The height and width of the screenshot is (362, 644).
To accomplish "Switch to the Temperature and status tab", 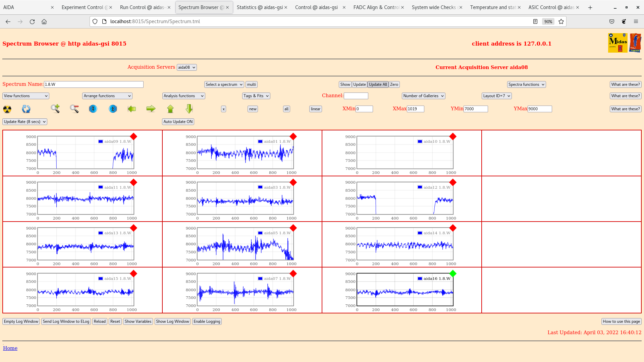I will point(493,7).
